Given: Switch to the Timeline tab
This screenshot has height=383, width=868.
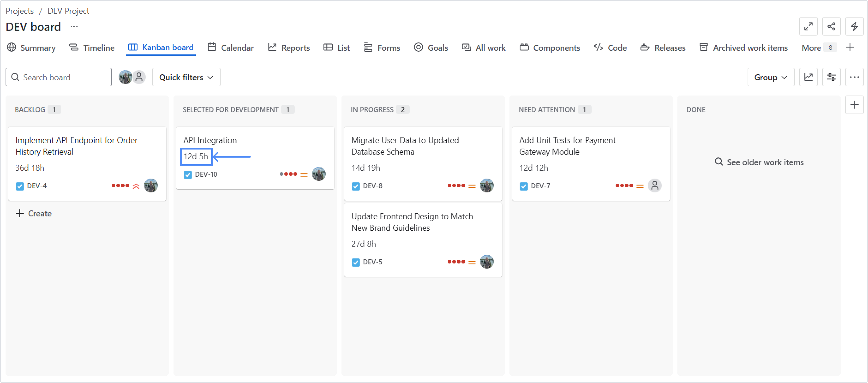Looking at the screenshot, I should pyautogui.click(x=92, y=48).
